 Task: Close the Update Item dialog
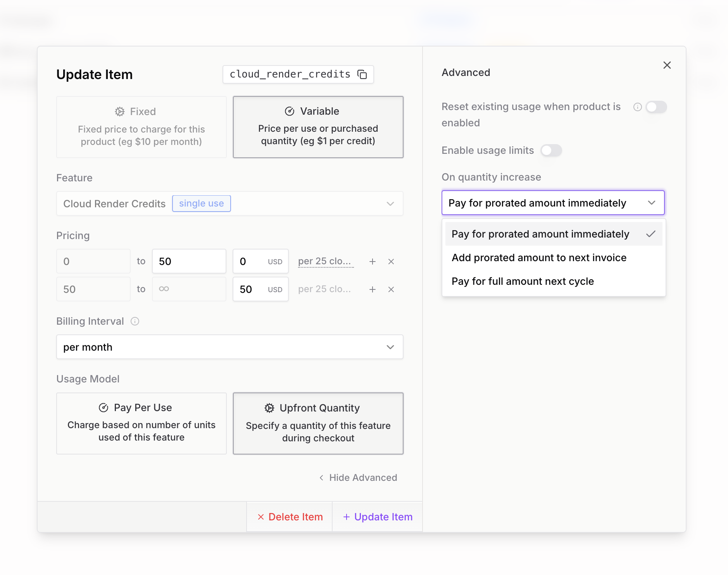pyautogui.click(x=667, y=65)
